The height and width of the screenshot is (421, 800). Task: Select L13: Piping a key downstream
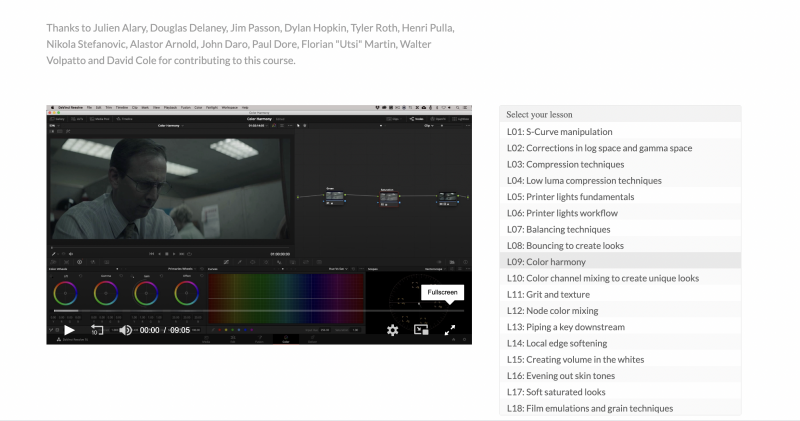point(620,327)
